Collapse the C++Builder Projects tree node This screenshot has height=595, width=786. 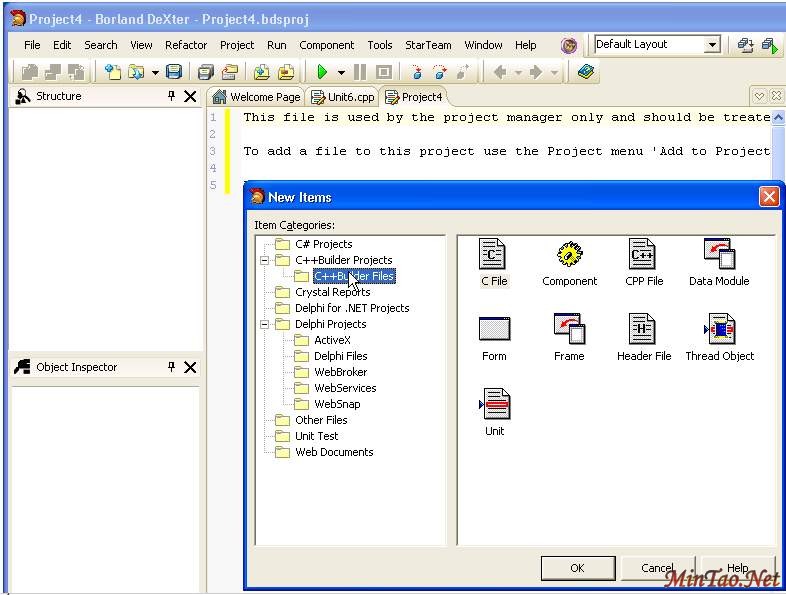point(265,260)
